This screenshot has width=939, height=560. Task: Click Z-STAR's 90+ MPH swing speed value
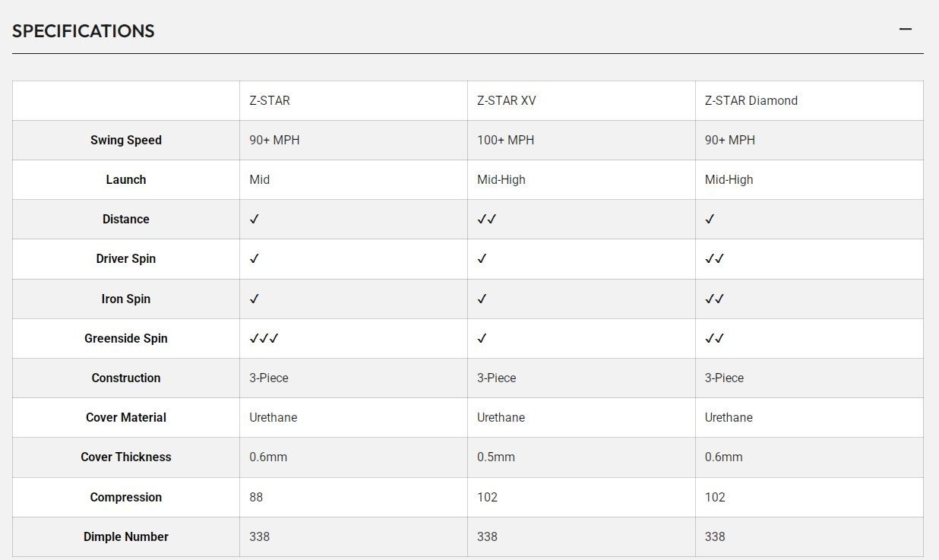[x=274, y=140]
